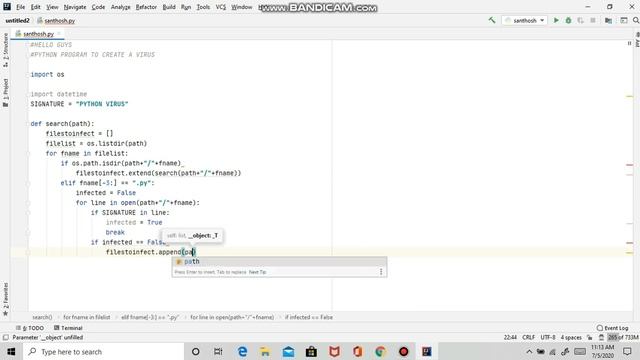Click 'search()' in breadcrumb bar
This screenshot has height=360, width=640.
(x=42, y=317)
